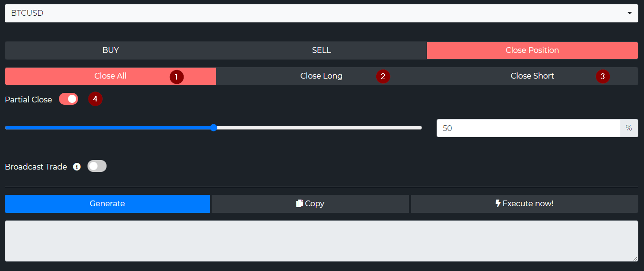Select the Close Position tab
Screen dimensions: 644x271
tap(532, 50)
